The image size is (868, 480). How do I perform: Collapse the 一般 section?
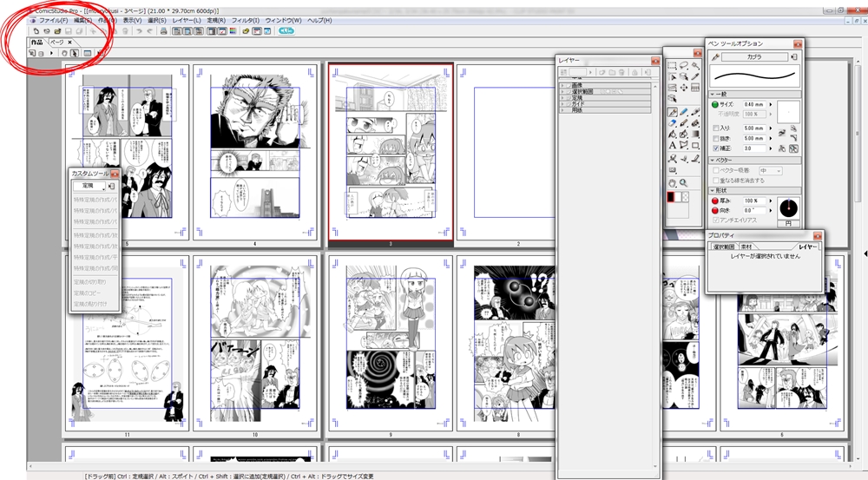point(713,94)
